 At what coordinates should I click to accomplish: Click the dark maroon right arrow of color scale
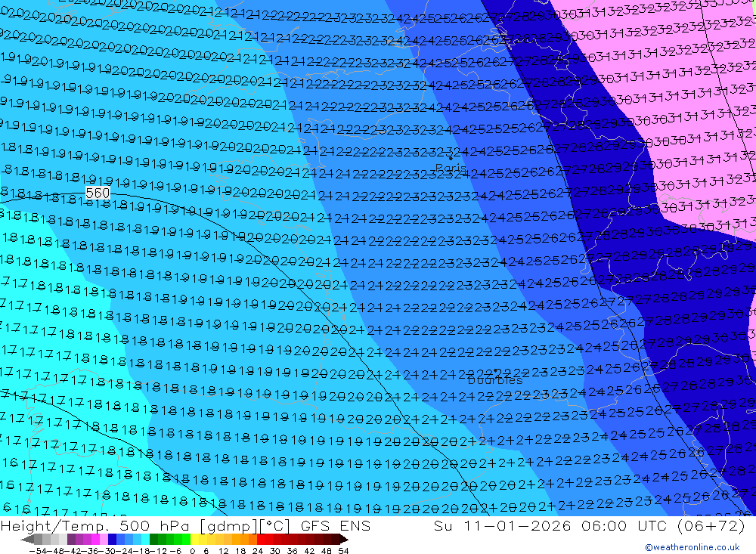coord(344,540)
